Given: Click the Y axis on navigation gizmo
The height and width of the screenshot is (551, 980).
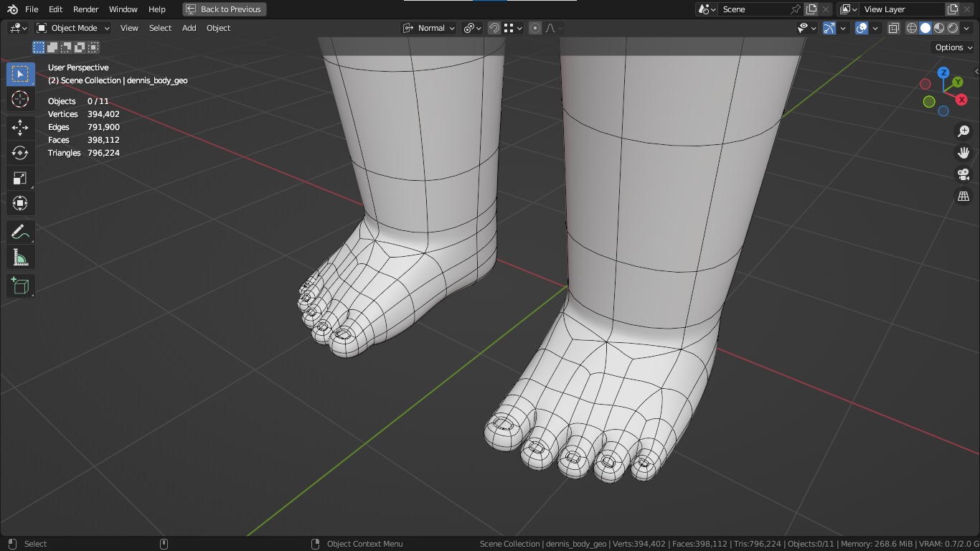Looking at the screenshot, I should coord(957,83).
